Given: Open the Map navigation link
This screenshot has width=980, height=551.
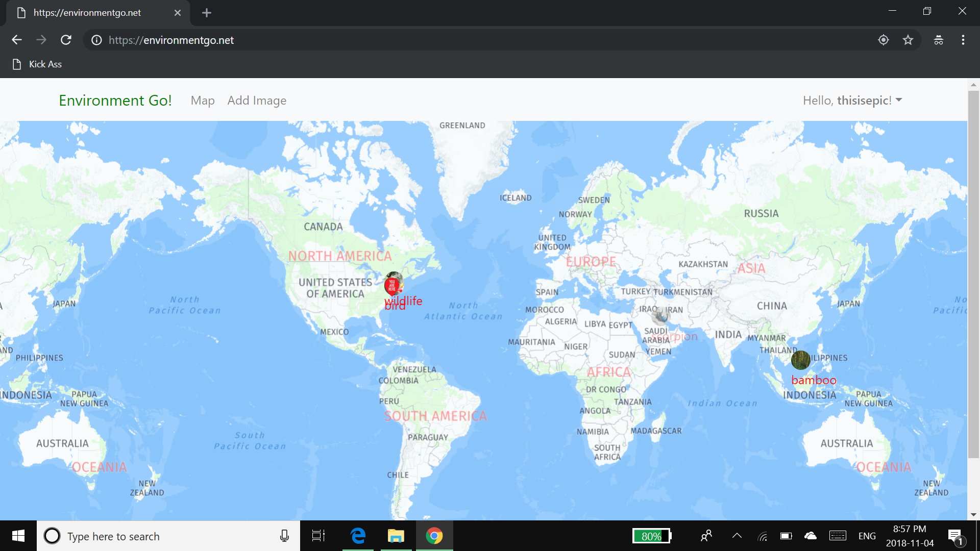Looking at the screenshot, I should pos(202,101).
